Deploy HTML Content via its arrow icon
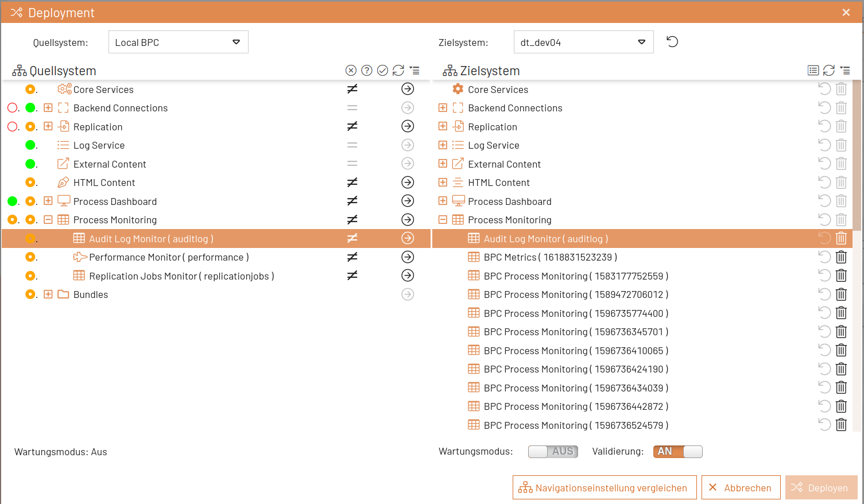 point(408,182)
